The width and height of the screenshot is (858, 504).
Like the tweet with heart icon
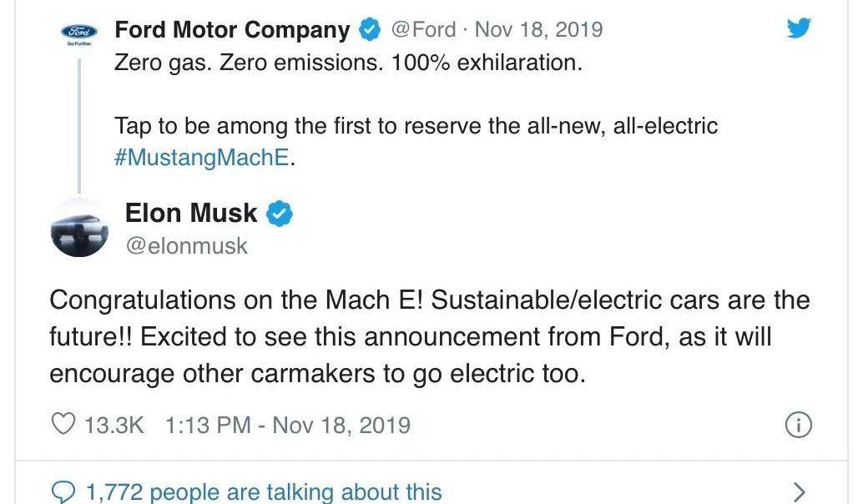[63, 424]
